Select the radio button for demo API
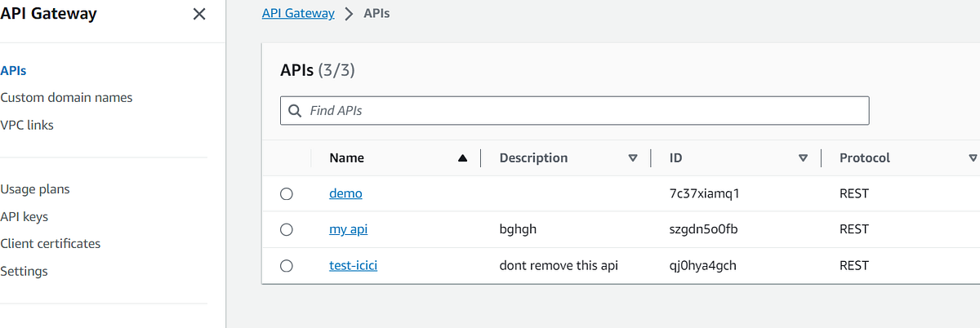Screen dimensions: 980x328 point(286,194)
